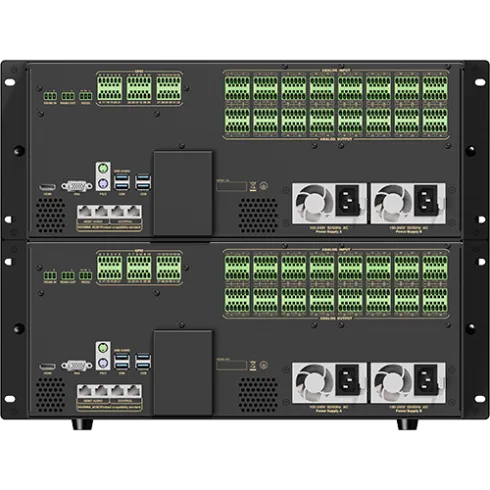
Task: Click the first RJ45 Dante Audio port, top unit
Action: tap(85, 211)
